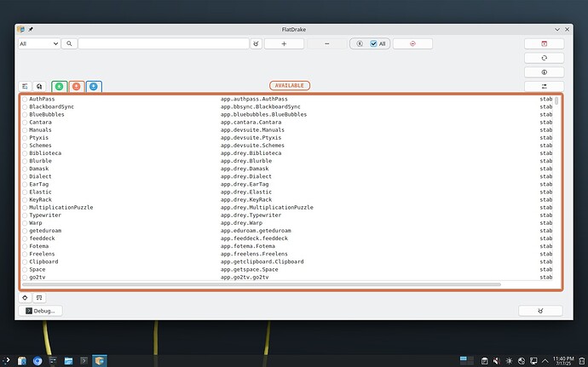Image resolution: width=588 pixels, height=367 pixels.
Task: Click the app.freelens.Freelens ID text
Action: click(x=254, y=254)
